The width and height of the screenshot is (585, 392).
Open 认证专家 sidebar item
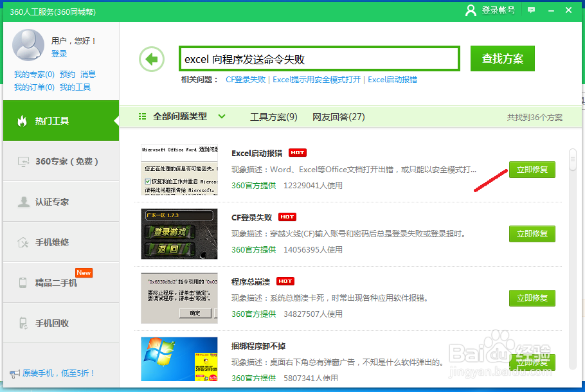(x=61, y=201)
